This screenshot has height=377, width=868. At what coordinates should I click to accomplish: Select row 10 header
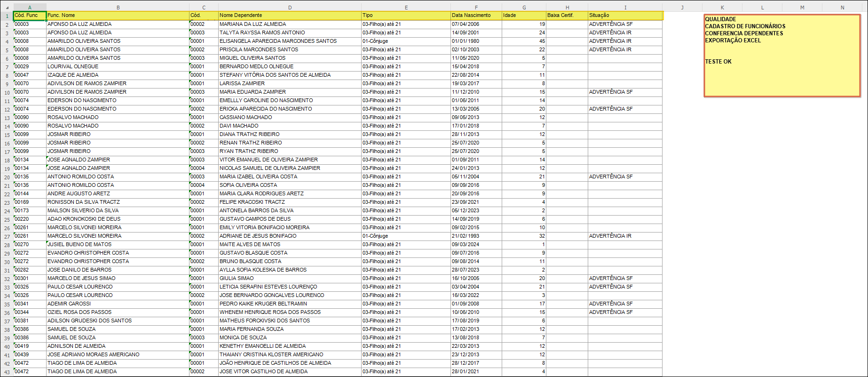tap(7, 92)
